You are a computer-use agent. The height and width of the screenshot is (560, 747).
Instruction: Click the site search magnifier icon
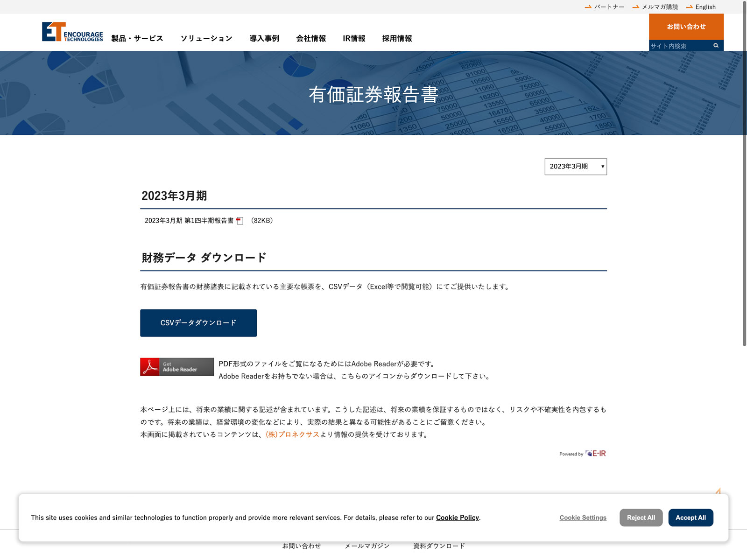coord(716,46)
